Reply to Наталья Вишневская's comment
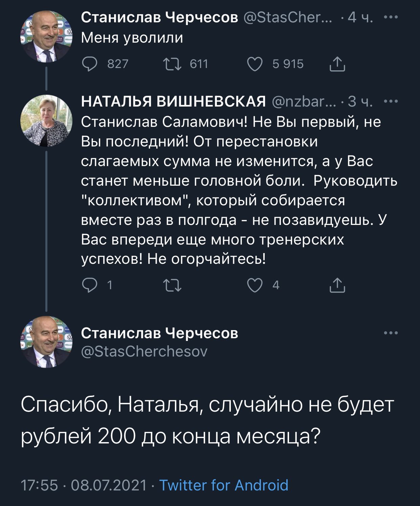Image resolution: width=420 pixels, height=506 pixels. tap(89, 285)
